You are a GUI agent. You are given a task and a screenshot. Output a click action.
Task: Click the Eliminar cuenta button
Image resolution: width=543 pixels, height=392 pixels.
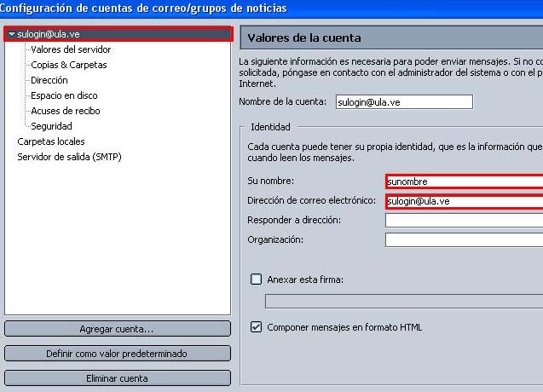117,378
